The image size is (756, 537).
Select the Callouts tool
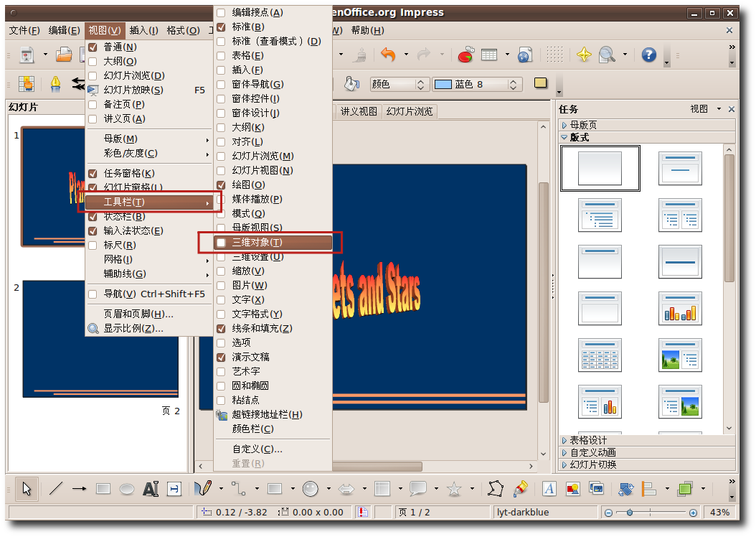[417, 489]
